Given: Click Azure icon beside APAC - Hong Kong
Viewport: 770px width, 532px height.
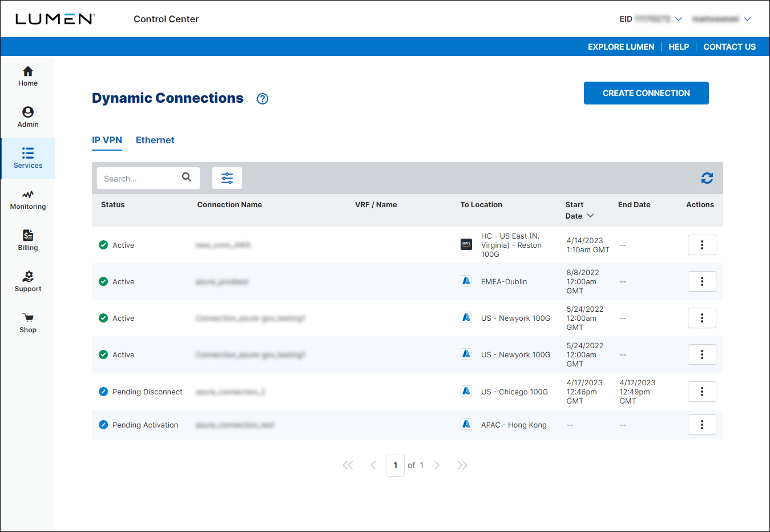Looking at the screenshot, I should pyautogui.click(x=466, y=424).
